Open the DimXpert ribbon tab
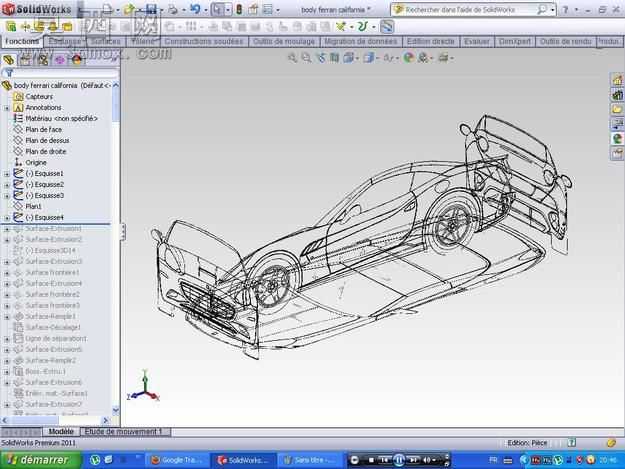The width and height of the screenshot is (625, 469). click(x=515, y=41)
